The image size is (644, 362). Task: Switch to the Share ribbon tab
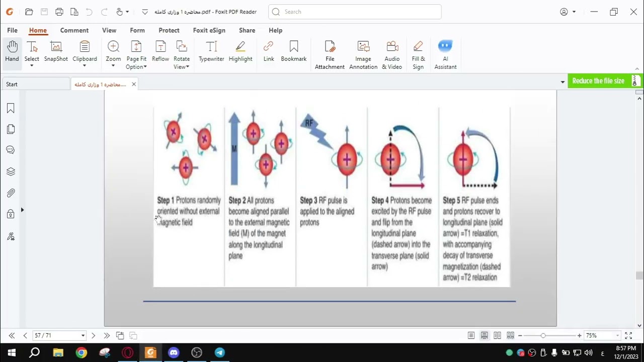click(x=247, y=31)
